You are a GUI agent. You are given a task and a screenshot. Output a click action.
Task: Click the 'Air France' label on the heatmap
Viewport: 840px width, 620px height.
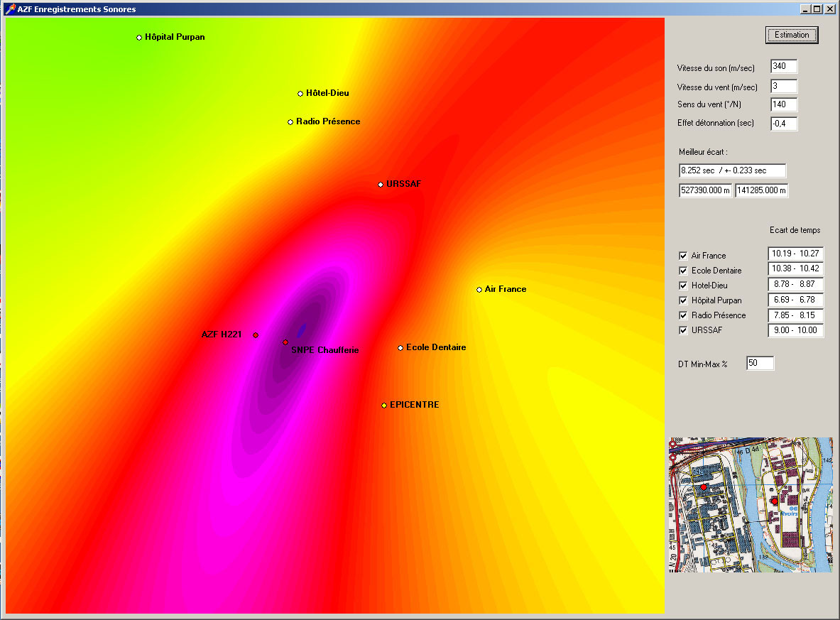(x=505, y=289)
